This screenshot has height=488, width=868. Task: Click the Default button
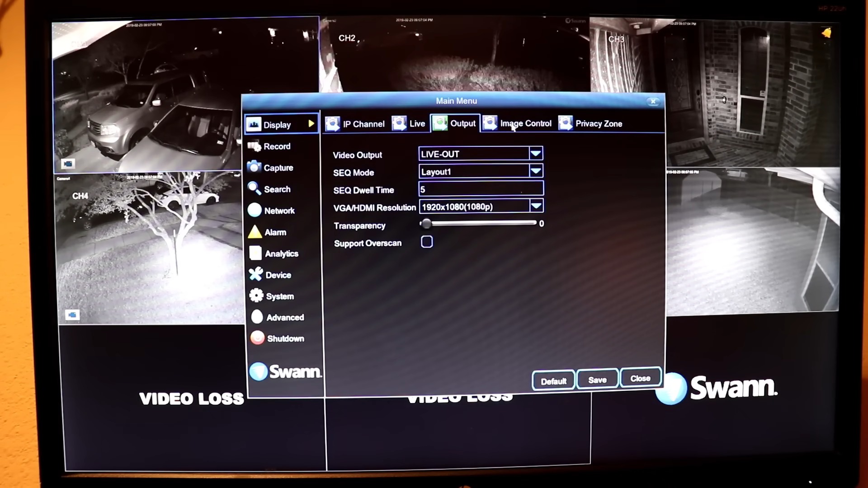[x=552, y=380]
